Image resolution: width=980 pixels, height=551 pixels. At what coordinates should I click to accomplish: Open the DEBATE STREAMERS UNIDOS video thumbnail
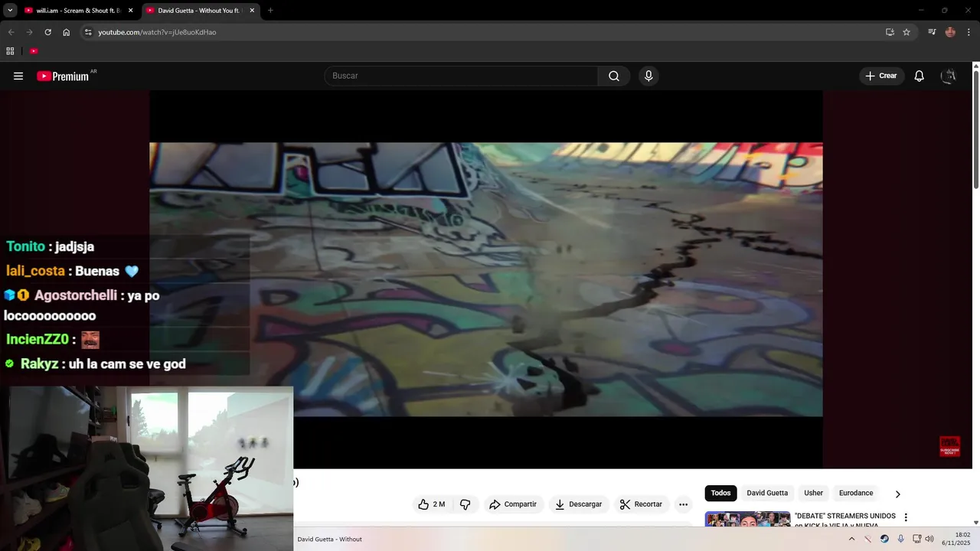(x=747, y=519)
